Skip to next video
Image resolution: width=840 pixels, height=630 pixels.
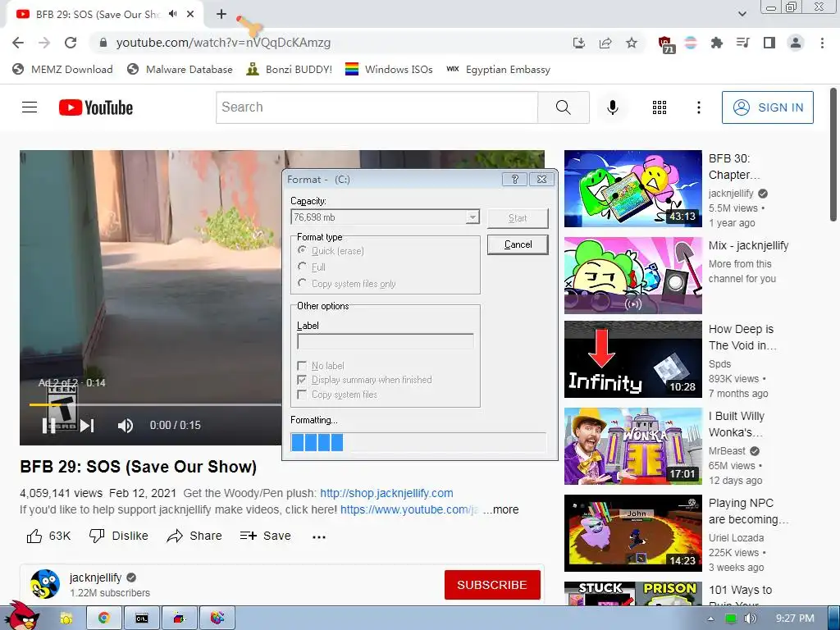pos(87,426)
